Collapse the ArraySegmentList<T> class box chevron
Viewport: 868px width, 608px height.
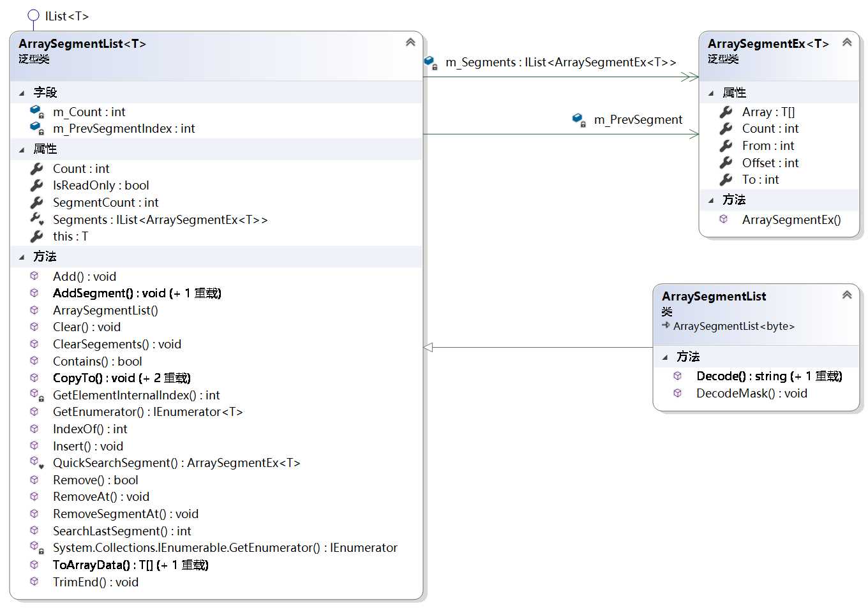(x=410, y=42)
